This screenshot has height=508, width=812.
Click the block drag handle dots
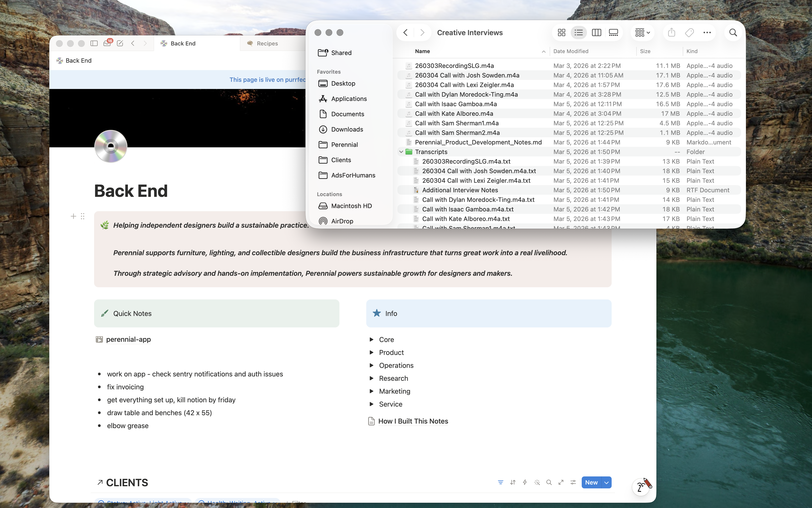pyautogui.click(x=83, y=216)
